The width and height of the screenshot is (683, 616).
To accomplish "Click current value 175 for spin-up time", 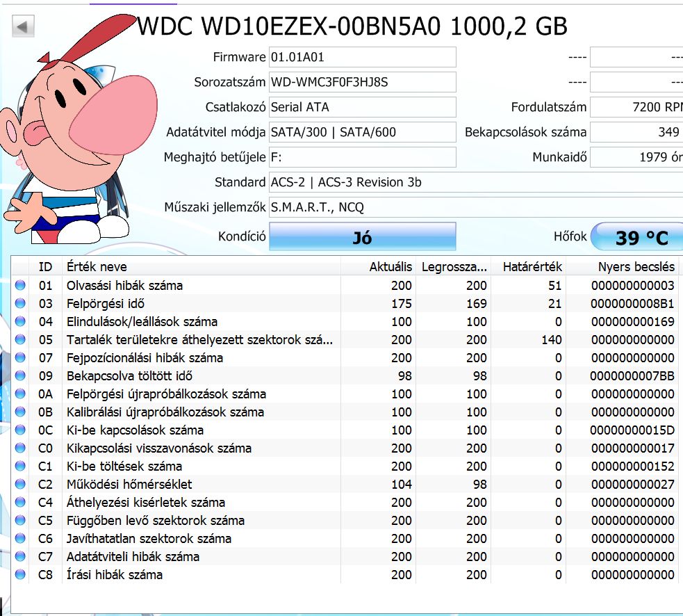I will (401, 303).
